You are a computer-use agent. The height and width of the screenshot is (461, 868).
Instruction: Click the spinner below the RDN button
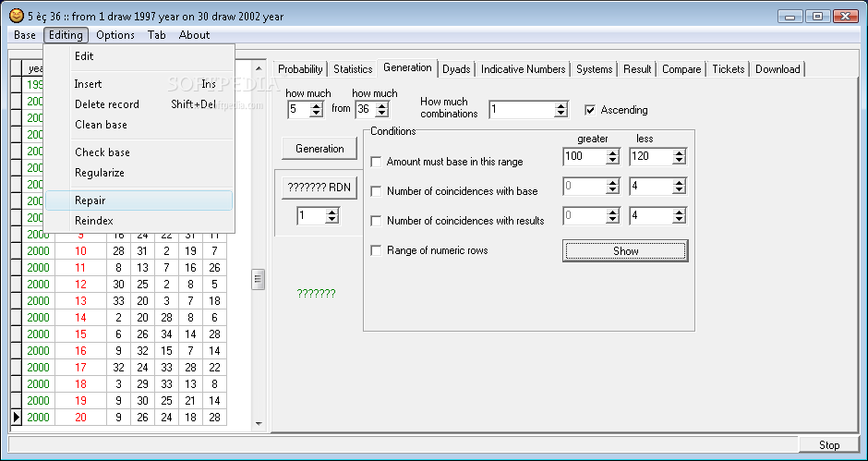coord(332,215)
